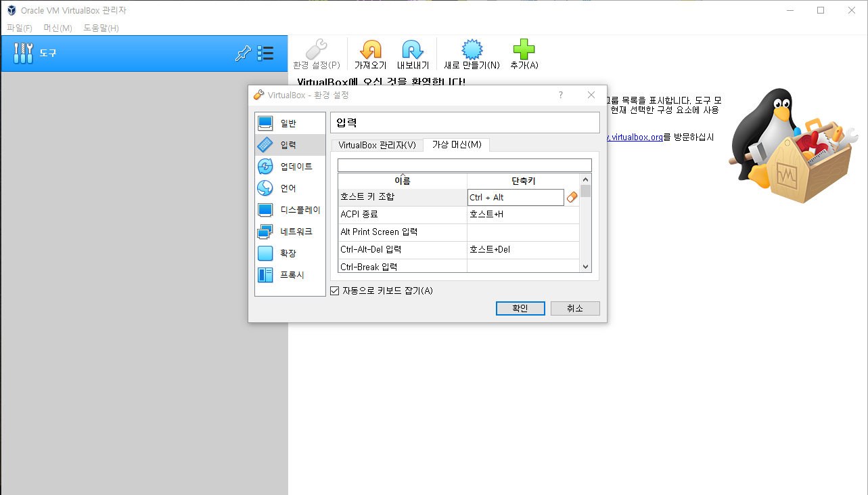This screenshot has width=868, height=495.
Task: Open the virtualbox.org link
Action: pyautogui.click(x=635, y=137)
